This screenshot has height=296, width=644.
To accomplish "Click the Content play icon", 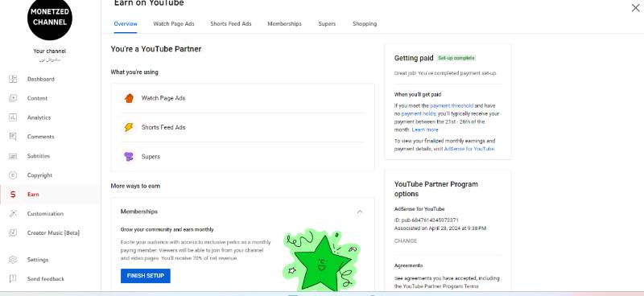I will (x=13, y=98).
